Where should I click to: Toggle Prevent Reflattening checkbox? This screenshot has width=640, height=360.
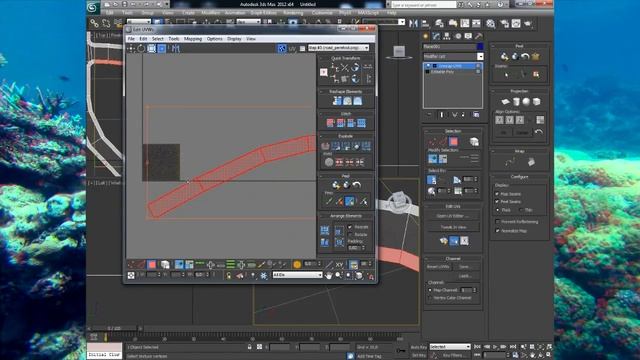pyautogui.click(x=497, y=222)
